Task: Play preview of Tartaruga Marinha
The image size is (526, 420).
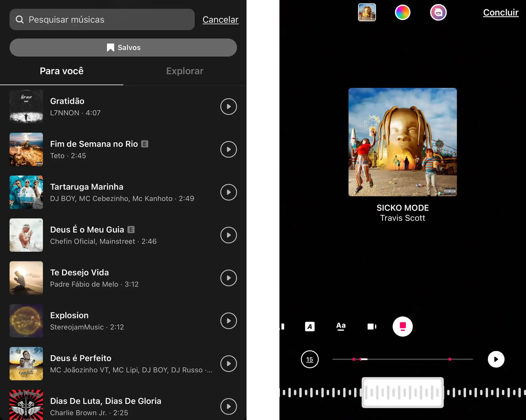Action: [x=228, y=192]
